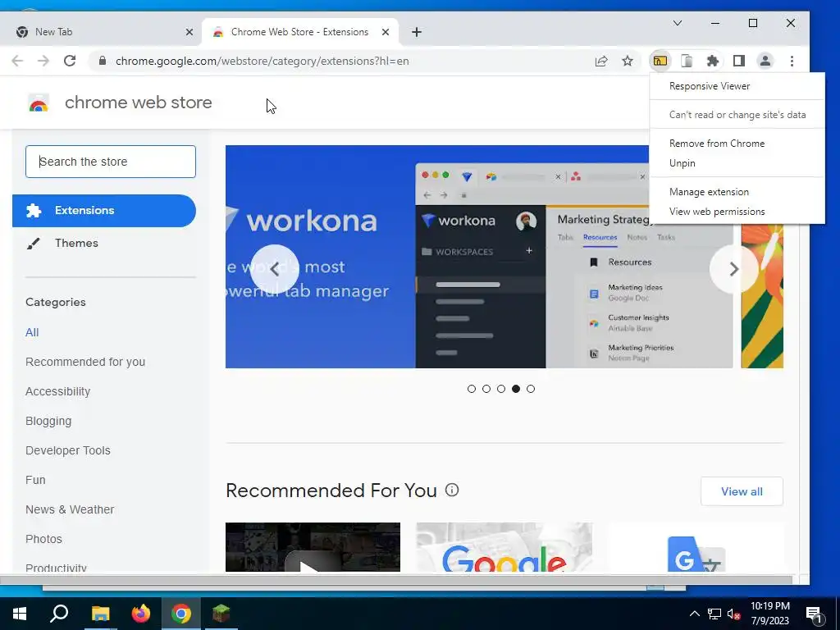840x630 pixels.
Task: Open the Chrome three-dot menu
Action: click(792, 61)
